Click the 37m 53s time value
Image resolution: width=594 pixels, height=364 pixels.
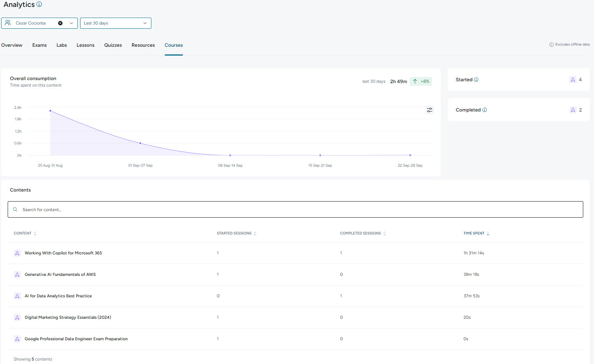471,296
